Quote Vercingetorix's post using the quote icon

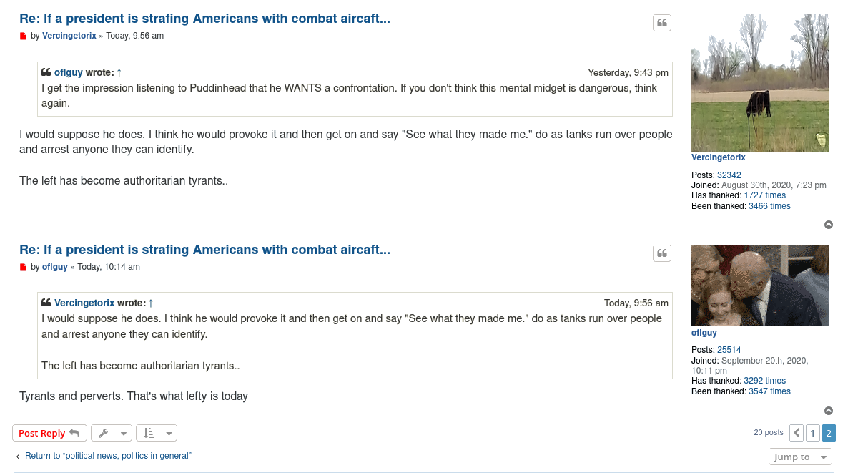click(x=662, y=23)
